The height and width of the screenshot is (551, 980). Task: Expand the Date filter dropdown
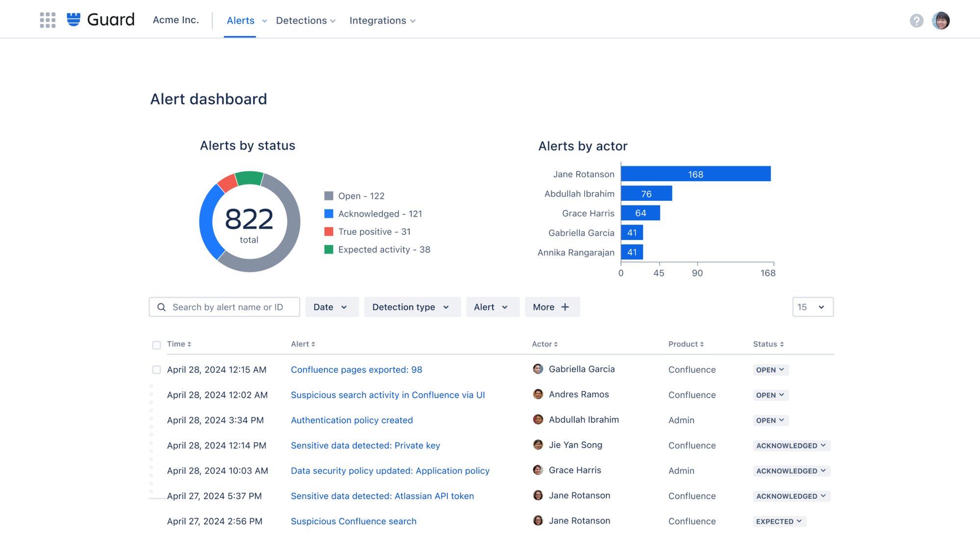(331, 307)
